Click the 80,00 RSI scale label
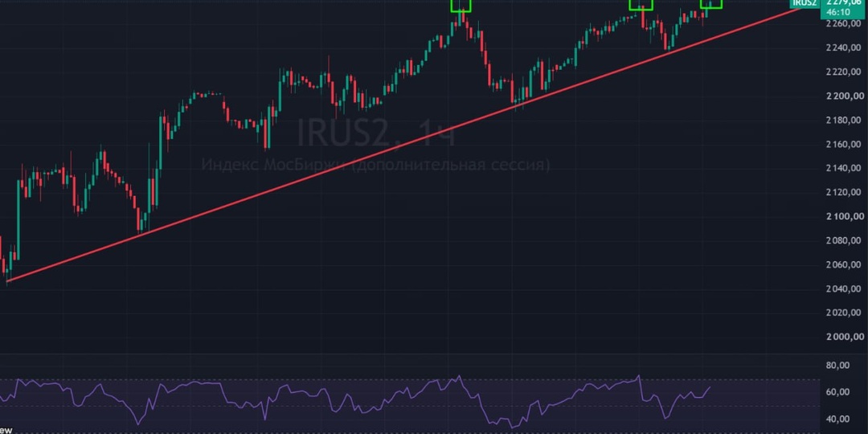The height and width of the screenshot is (434, 868). tap(837, 366)
